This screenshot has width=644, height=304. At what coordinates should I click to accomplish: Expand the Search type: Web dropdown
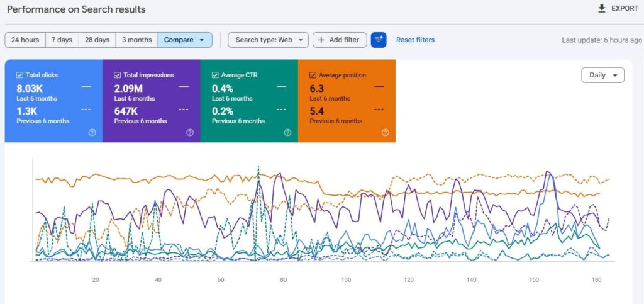268,40
